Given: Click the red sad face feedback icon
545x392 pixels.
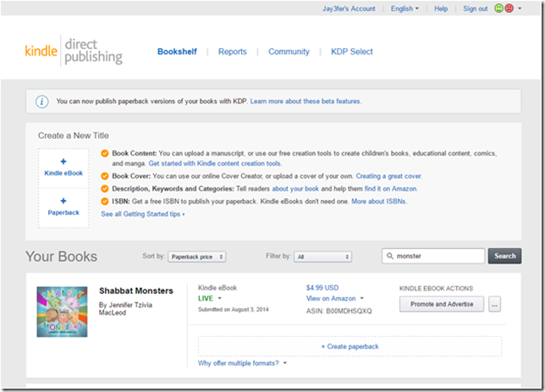Looking at the screenshot, I should 509,8.
